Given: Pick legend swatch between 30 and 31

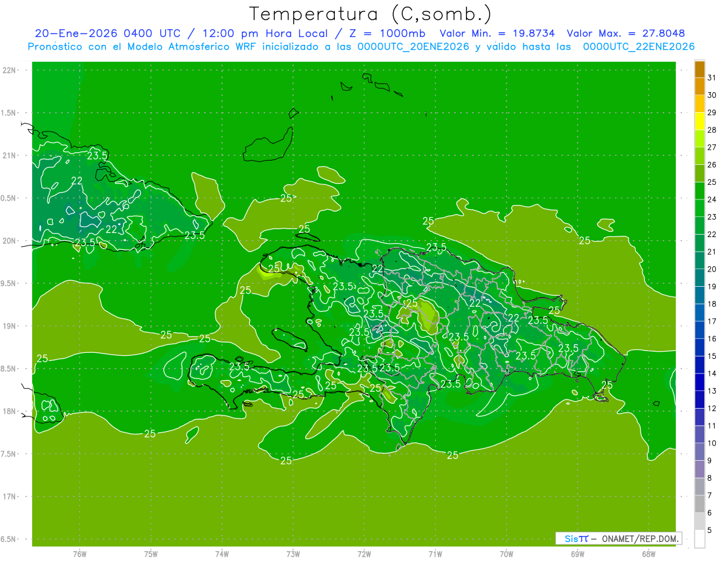Looking at the screenshot, I should click(x=699, y=87).
